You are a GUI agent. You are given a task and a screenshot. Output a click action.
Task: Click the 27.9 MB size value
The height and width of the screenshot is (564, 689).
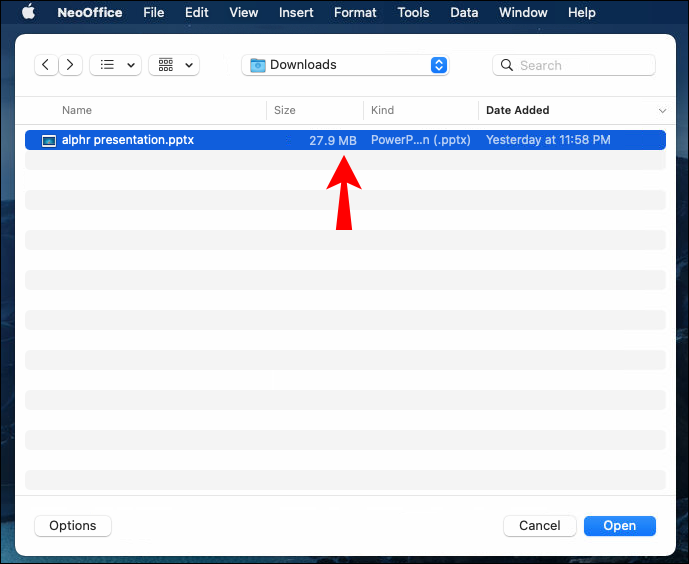click(x=333, y=140)
